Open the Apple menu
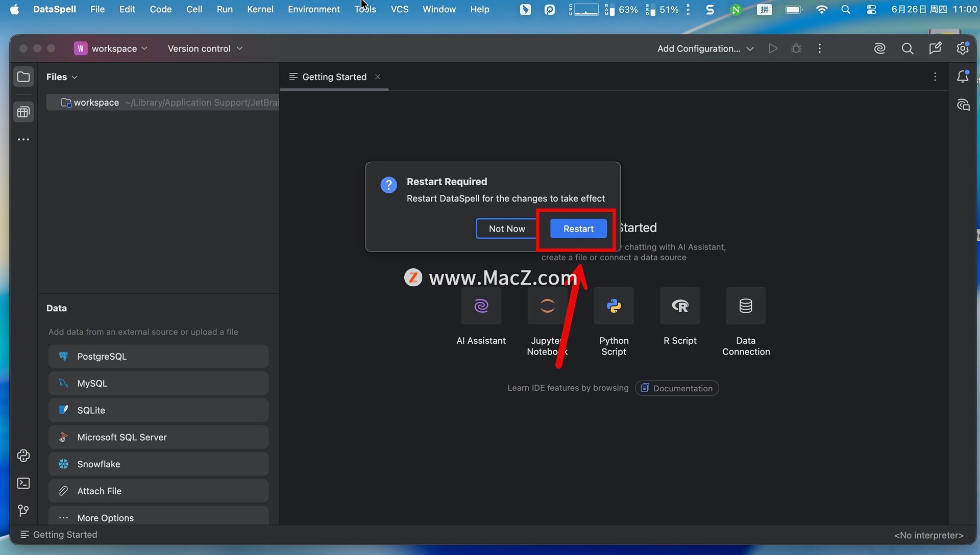 tap(14, 9)
